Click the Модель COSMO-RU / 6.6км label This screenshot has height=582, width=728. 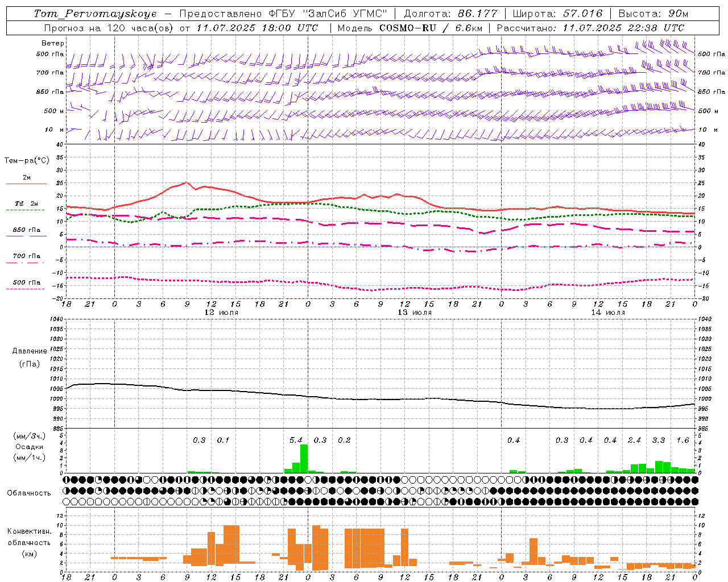click(x=409, y=28)
